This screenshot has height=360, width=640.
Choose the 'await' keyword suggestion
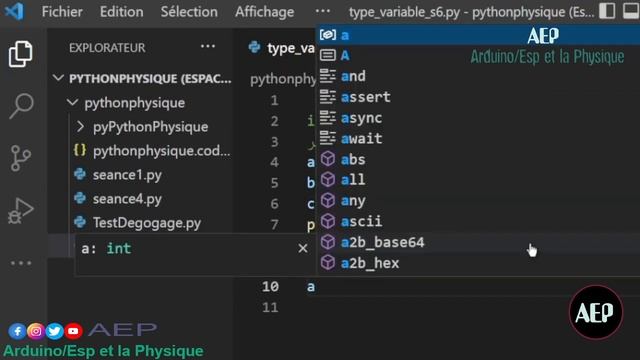(478, 139)
